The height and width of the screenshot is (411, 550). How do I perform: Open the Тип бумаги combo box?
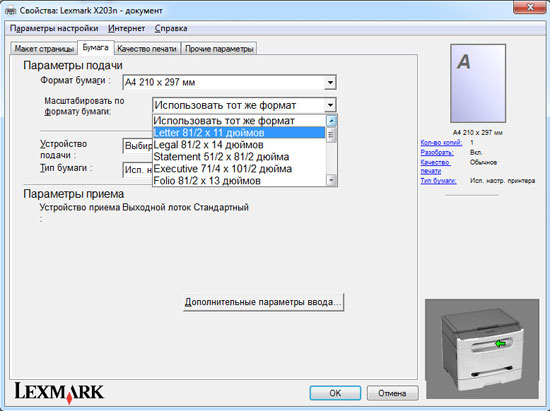pyautogui.click(x=138, y=170)
